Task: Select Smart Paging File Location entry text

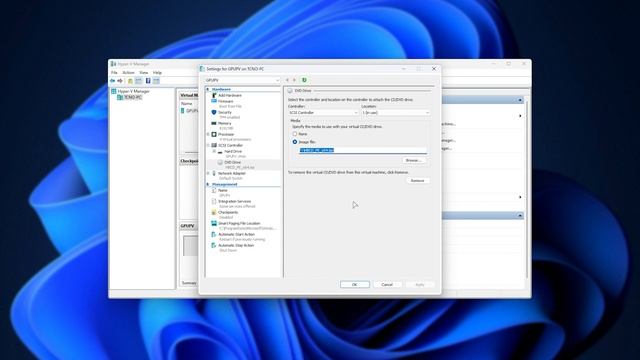Action: point(239,223)
